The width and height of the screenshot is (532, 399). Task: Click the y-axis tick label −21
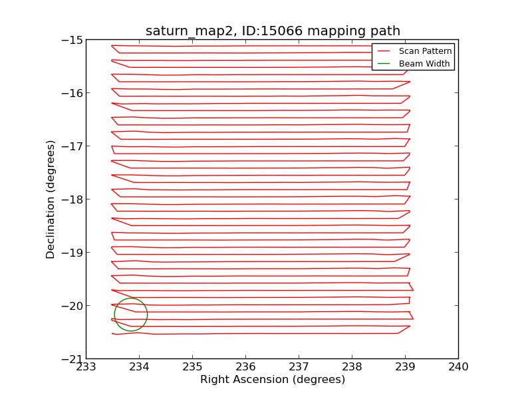(x=72, y=359)
